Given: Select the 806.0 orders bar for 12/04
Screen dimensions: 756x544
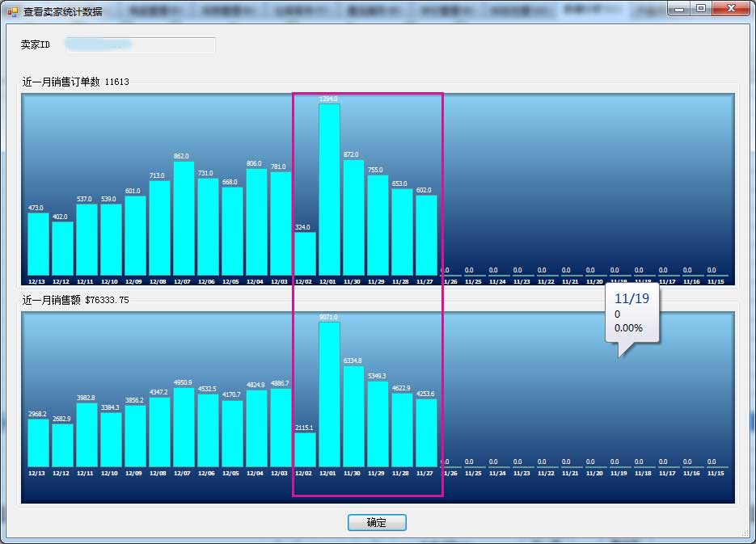Looking at the screenshot, I should (256, 222).
